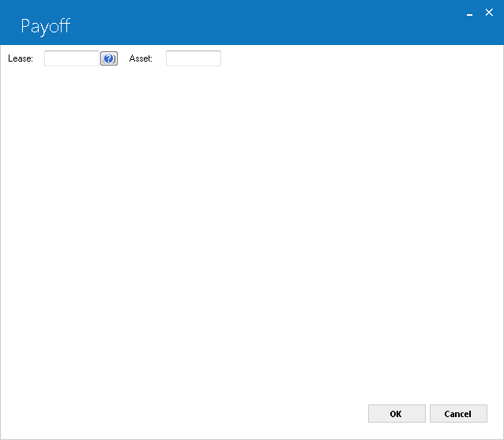Screen dimensions: 504x440
Task: Minimize the Payoff dialog window
Action: (469, 15)
